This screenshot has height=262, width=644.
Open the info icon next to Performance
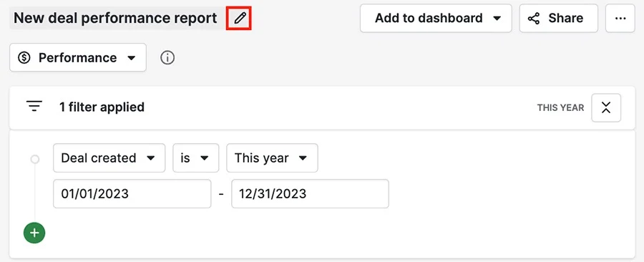pos(167,58)
